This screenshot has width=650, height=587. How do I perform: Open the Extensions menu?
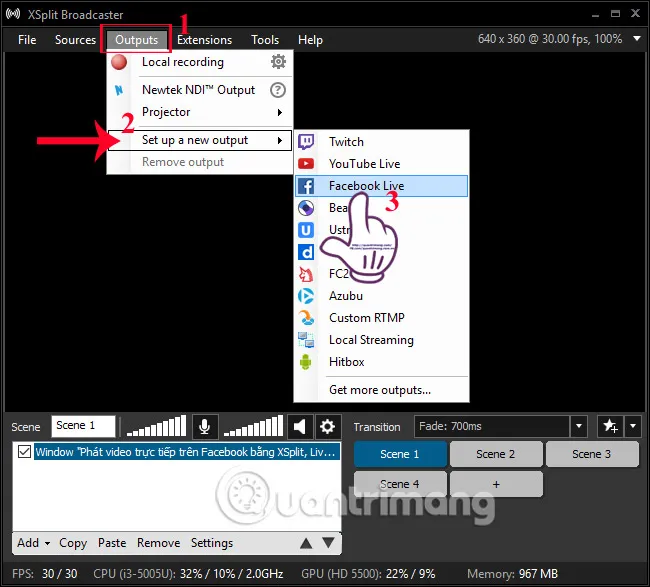pyautogui.click(x=204, y=40)
